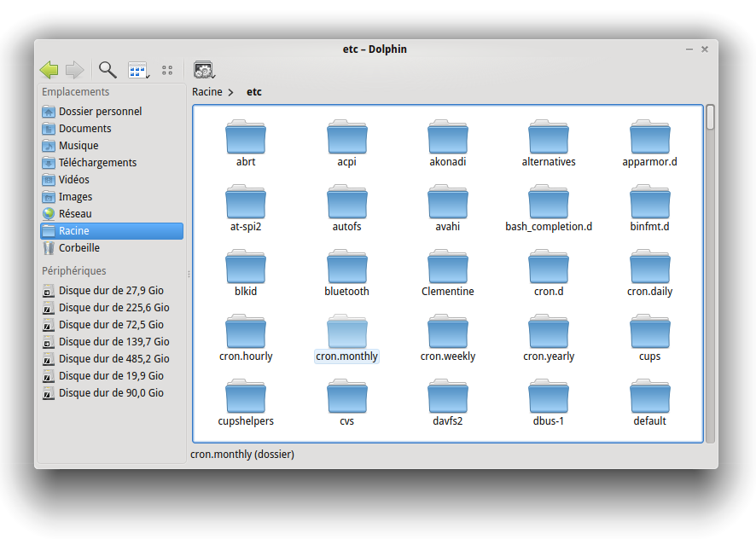756x539 pixels.
Task: Click the four-dot grid toolbar icon
Action: (167, 71)
